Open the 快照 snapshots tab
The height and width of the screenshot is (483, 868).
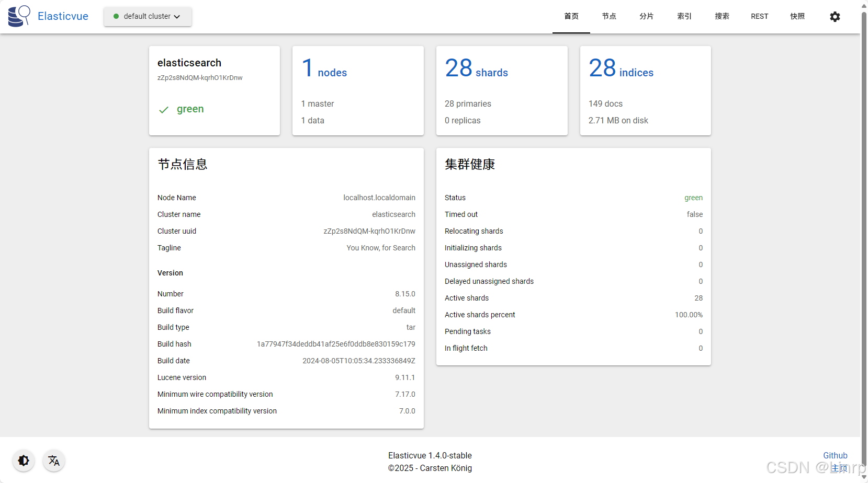pos(797,17)
